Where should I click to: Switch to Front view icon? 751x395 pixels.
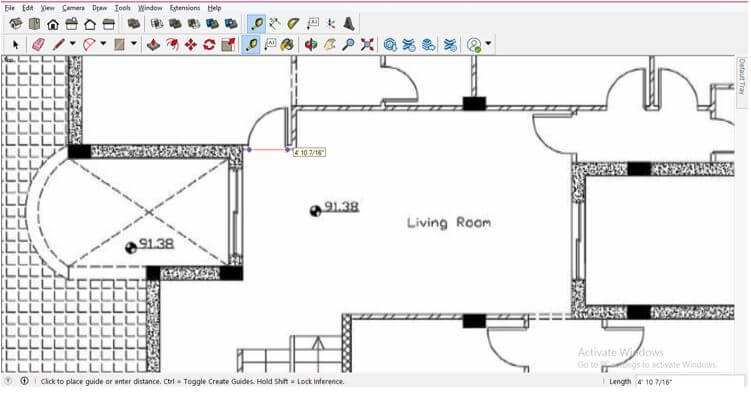point(53,23)
